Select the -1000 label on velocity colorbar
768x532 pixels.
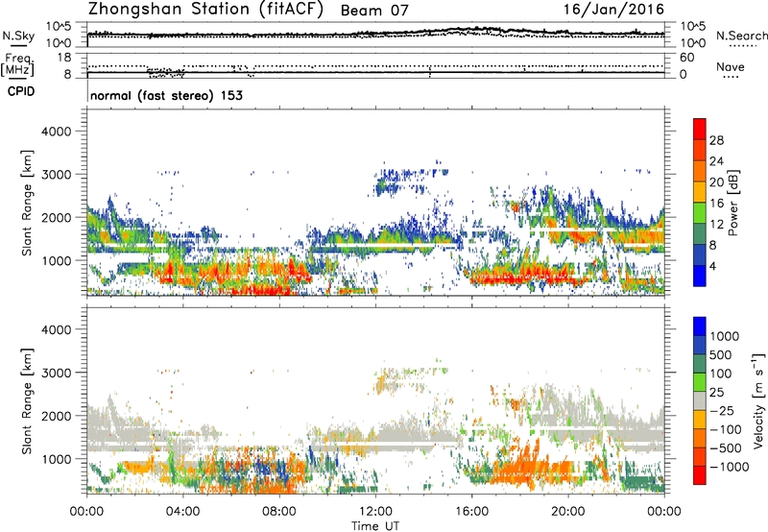click(730, 467)
